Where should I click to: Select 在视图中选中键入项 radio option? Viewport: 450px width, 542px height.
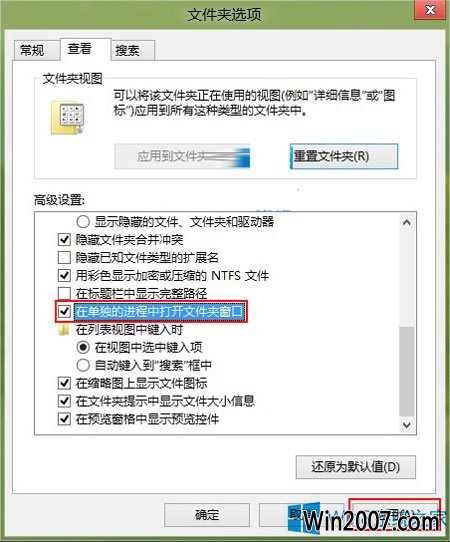[83, 347]
